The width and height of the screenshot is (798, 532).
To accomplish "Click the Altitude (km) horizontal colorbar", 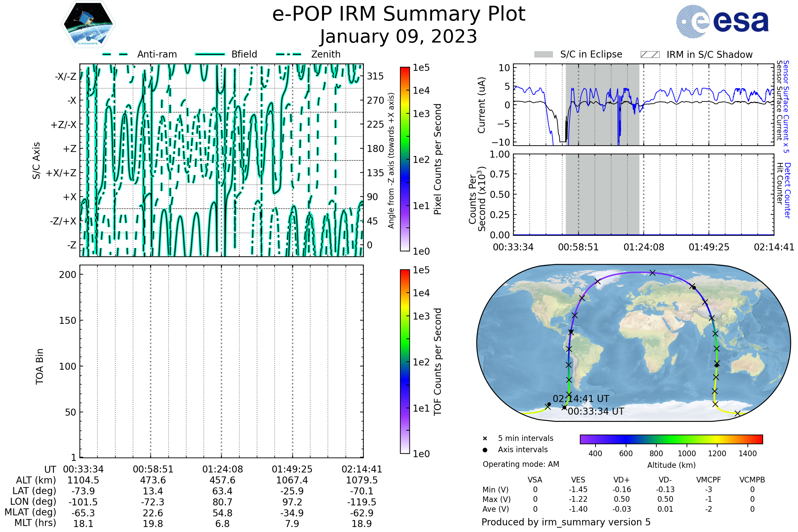I will pos(671,439).
